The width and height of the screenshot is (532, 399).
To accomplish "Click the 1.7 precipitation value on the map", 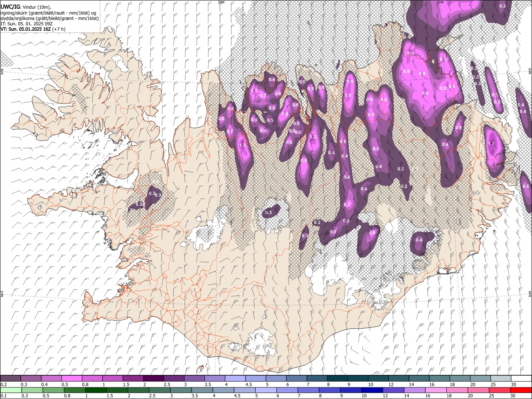I will click(491, 143).
